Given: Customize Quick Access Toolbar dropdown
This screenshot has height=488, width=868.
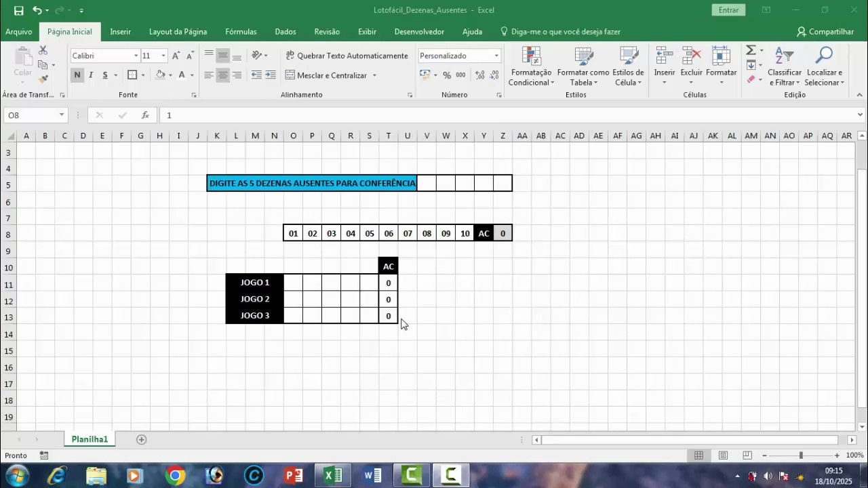Looking at the screenshot, I should click(x=81, y=11).
